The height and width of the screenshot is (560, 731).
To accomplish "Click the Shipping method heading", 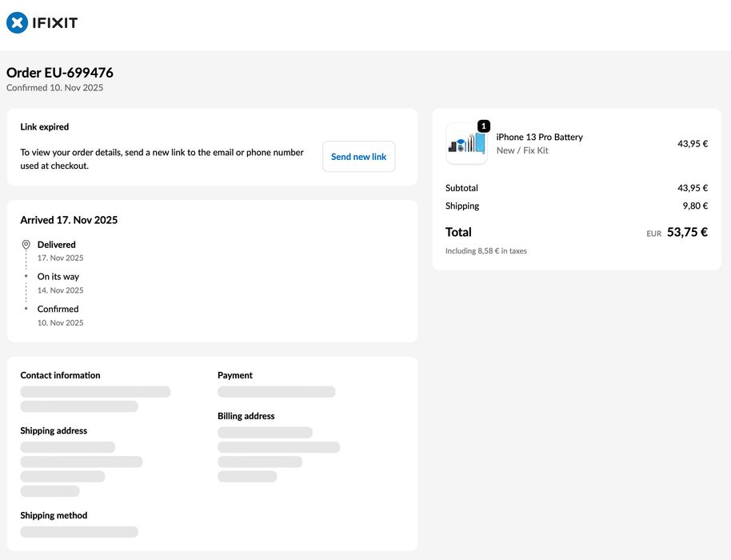I will click(x=54, y=515).
